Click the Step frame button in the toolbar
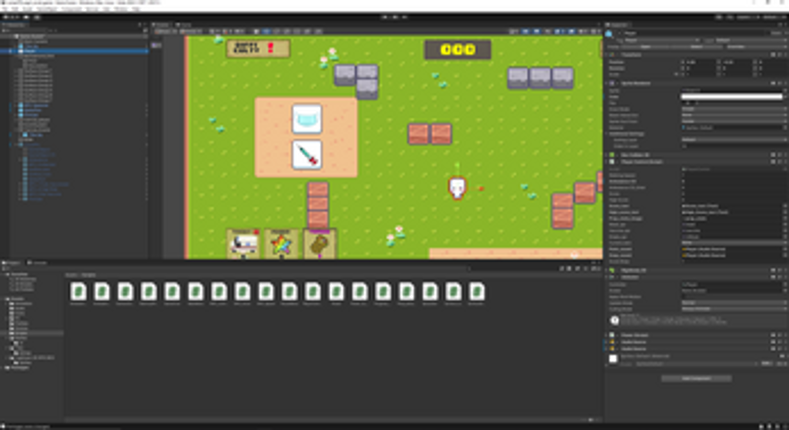 pos(405,17)
